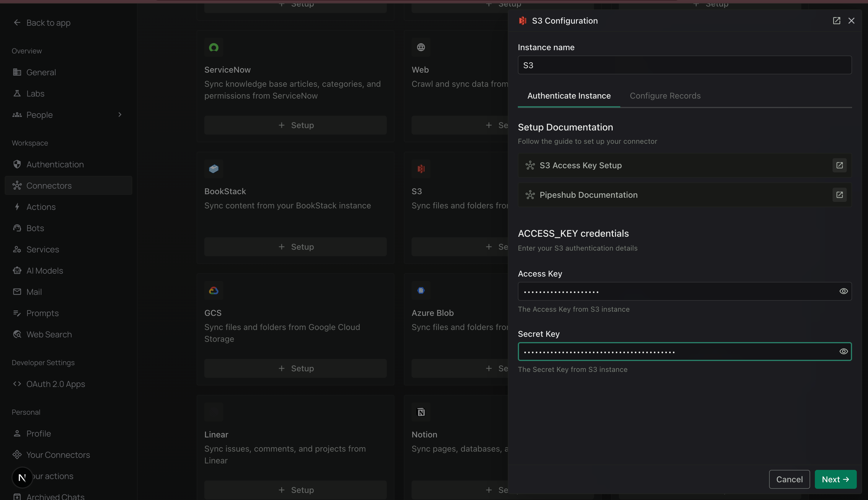Open Labs in sidebar

68,93
